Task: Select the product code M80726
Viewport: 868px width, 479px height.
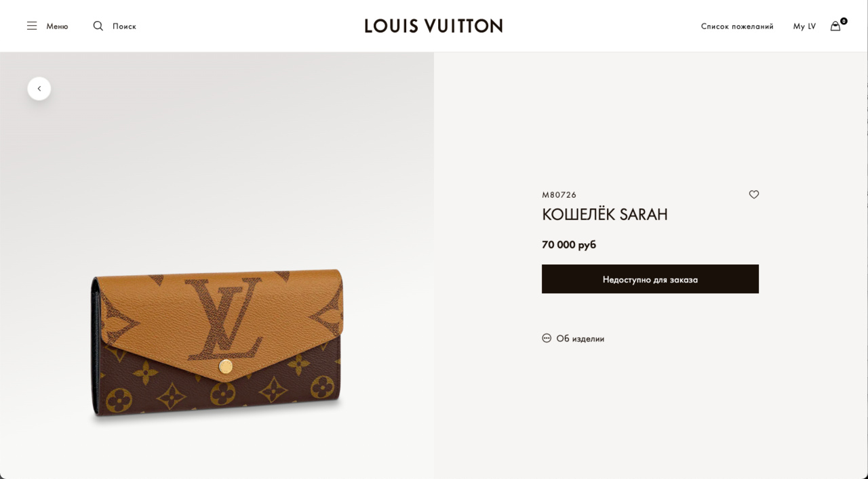Action: [559, 195]
